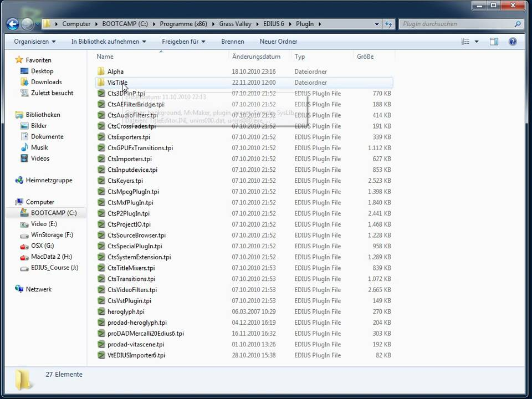The image size is (532, 399).
Task: Navigate to Programme (x86) breadcrumb
Action: [x=183, y=24]
